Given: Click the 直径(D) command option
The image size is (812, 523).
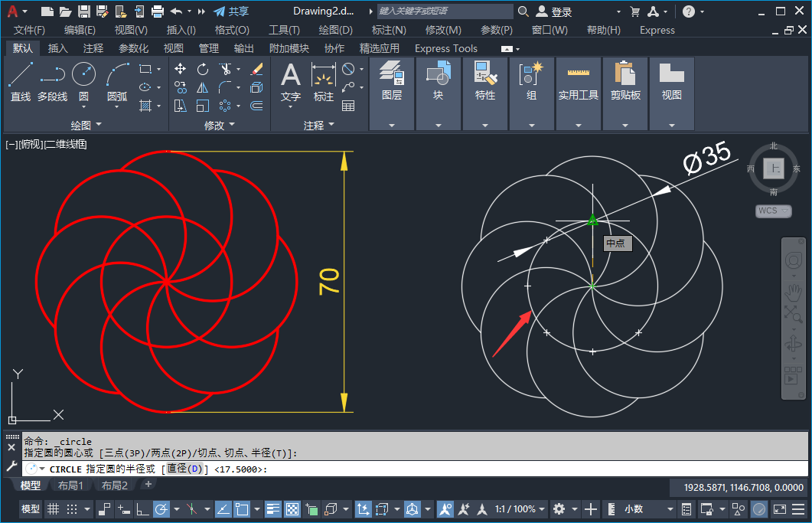Looking at the screenshot, I should point(184,469).
